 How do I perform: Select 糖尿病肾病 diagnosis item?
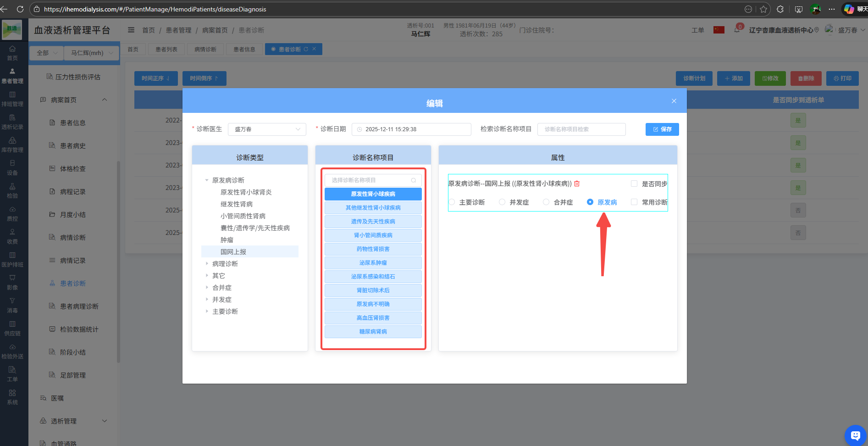373,332
